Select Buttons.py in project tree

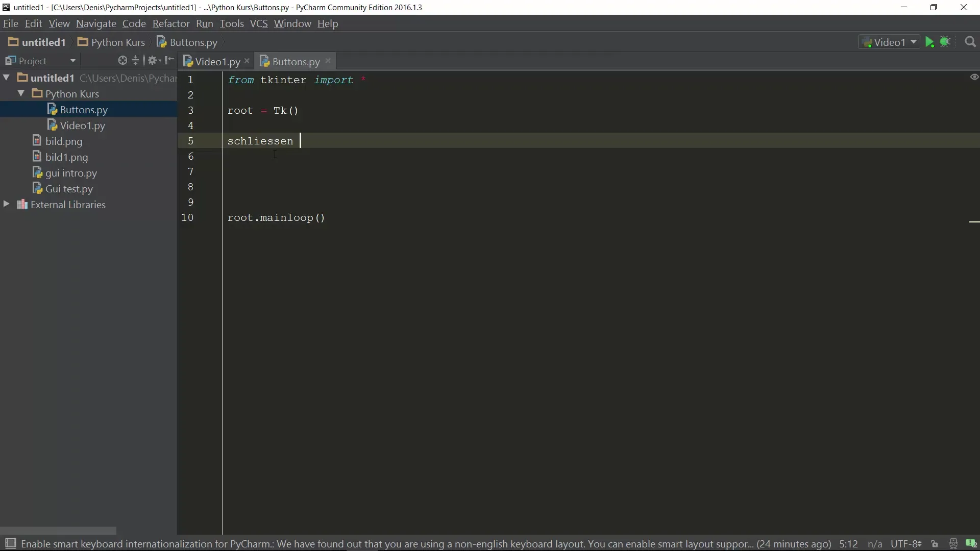coord(84,110)
